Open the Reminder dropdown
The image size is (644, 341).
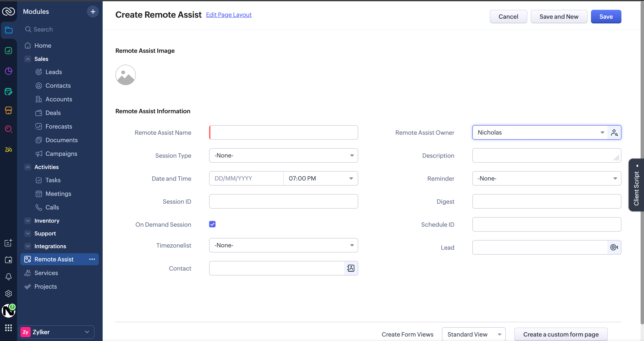pyautogui.click(x=546, y=178)
